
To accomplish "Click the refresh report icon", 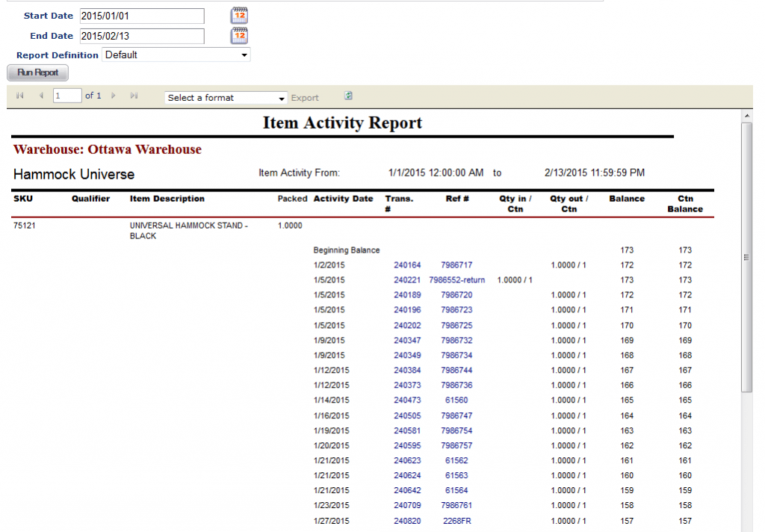I will click(x=348, y=96).
